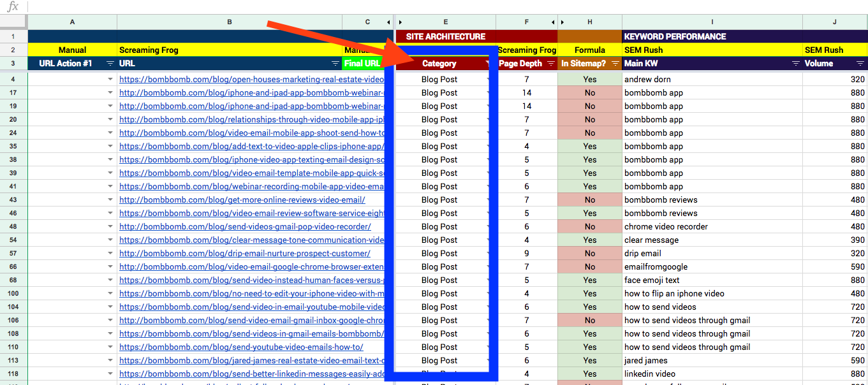Select column J header

point(835,22)
